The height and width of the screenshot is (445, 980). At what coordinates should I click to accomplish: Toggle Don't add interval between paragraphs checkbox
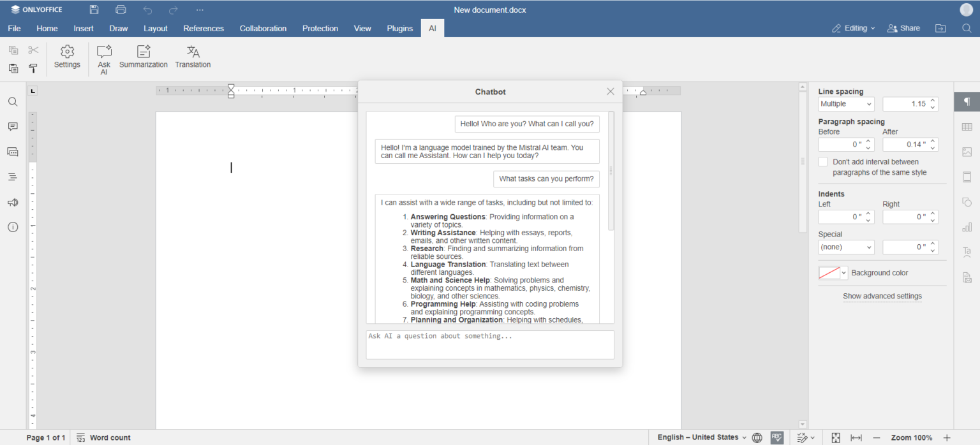[x=823, y=161]
